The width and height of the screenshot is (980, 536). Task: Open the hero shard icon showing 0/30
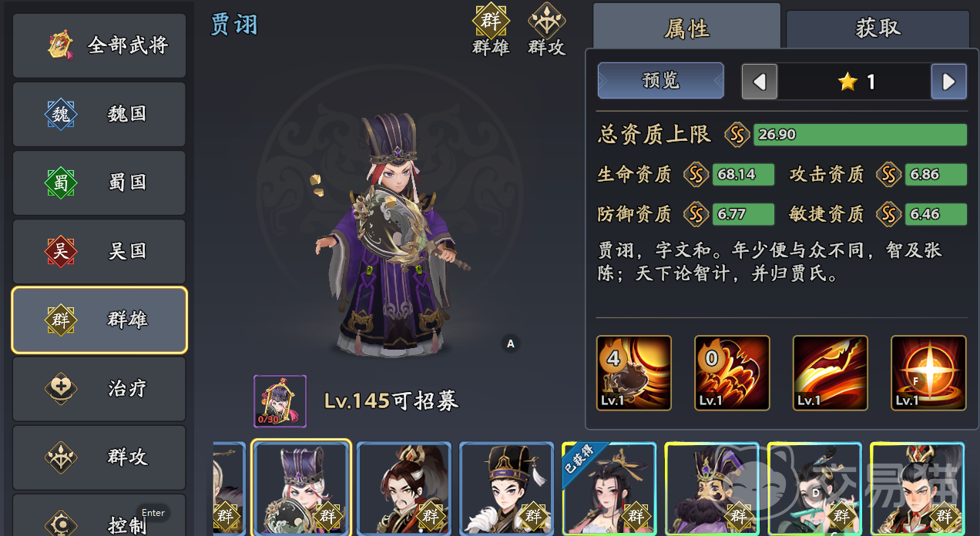(280, 400)
